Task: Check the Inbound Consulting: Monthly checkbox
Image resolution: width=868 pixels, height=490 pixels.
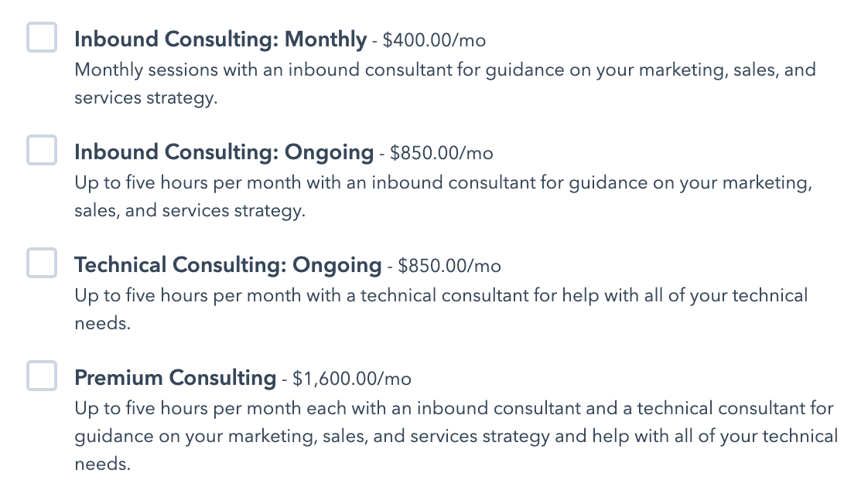Action: pyautogui.click(x=42, y=36)
